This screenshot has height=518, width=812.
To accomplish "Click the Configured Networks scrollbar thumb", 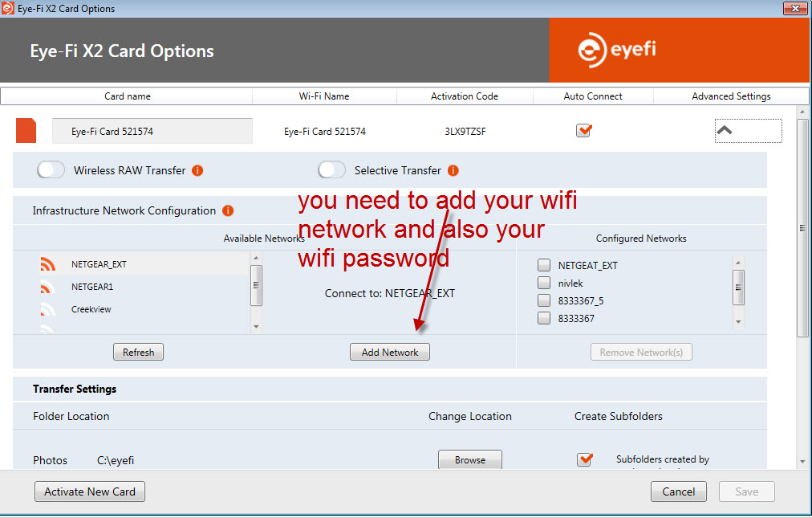I will pos(738,288).
